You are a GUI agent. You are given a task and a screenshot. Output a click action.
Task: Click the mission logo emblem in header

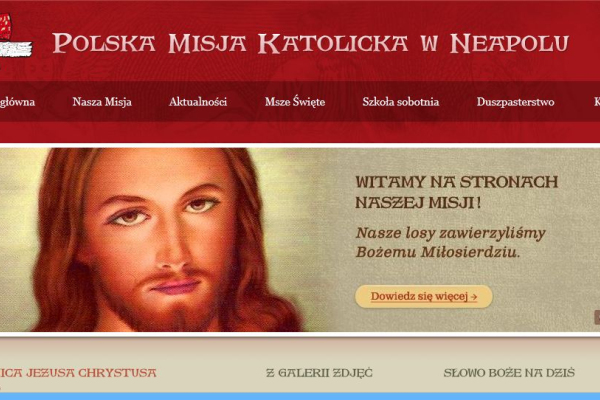tap(15, 35)
